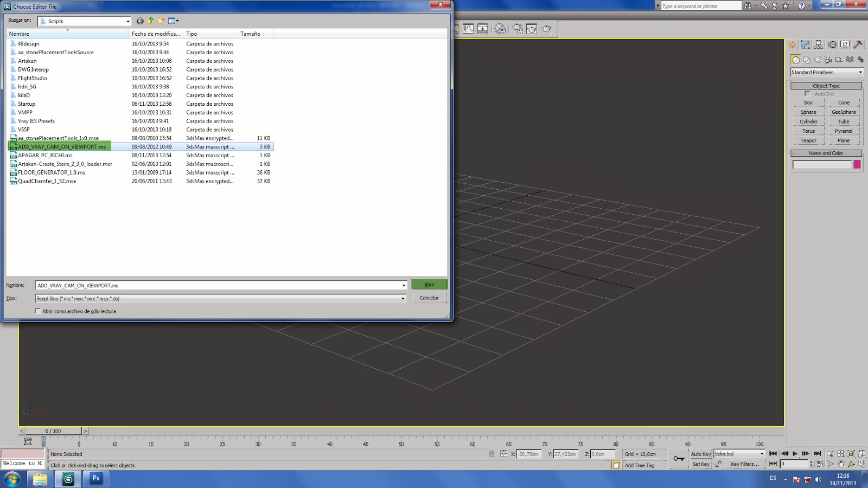Select the Space Warps category icon

(850, 60)
